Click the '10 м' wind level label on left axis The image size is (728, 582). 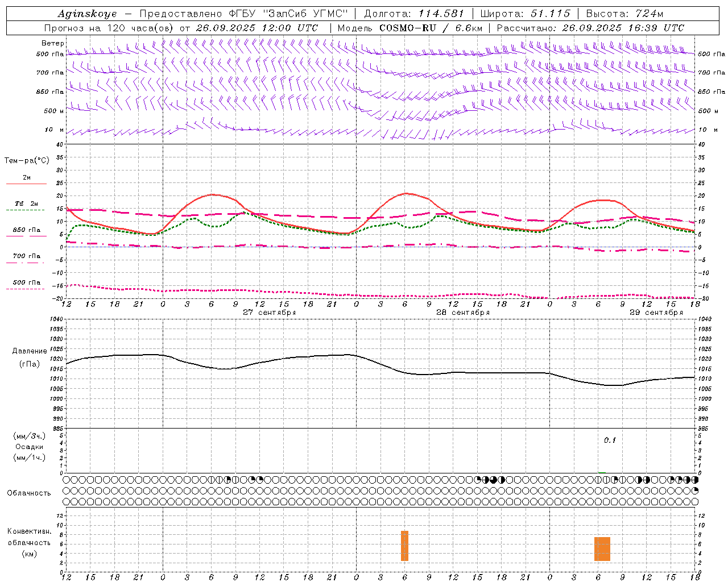coord(55,130)
